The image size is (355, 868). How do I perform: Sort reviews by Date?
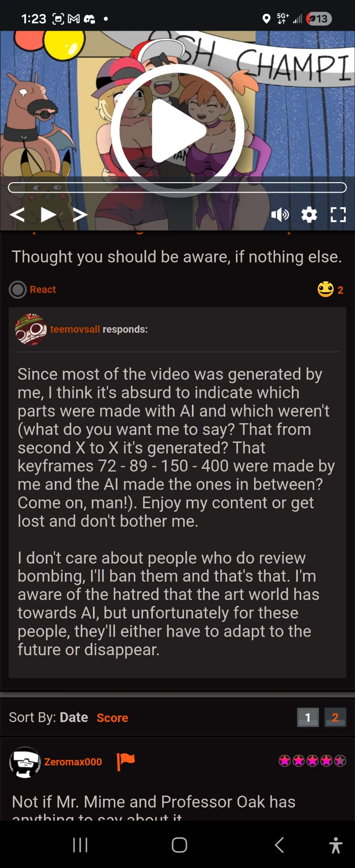pos(74,717)
